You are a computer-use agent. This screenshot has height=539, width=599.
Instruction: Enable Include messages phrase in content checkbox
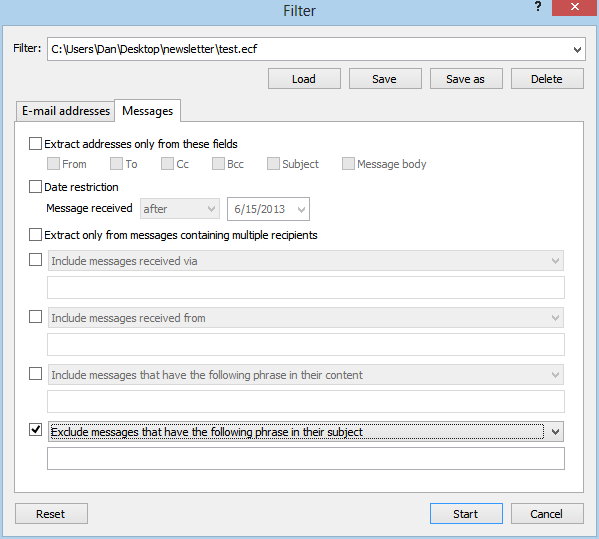click(x=36, y=373)
